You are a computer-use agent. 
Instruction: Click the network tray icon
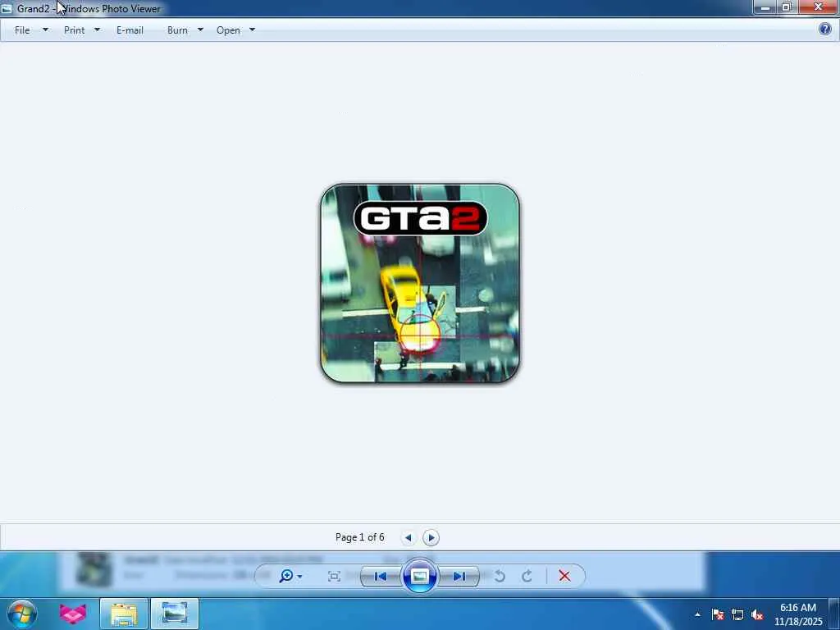coord(737,614)
